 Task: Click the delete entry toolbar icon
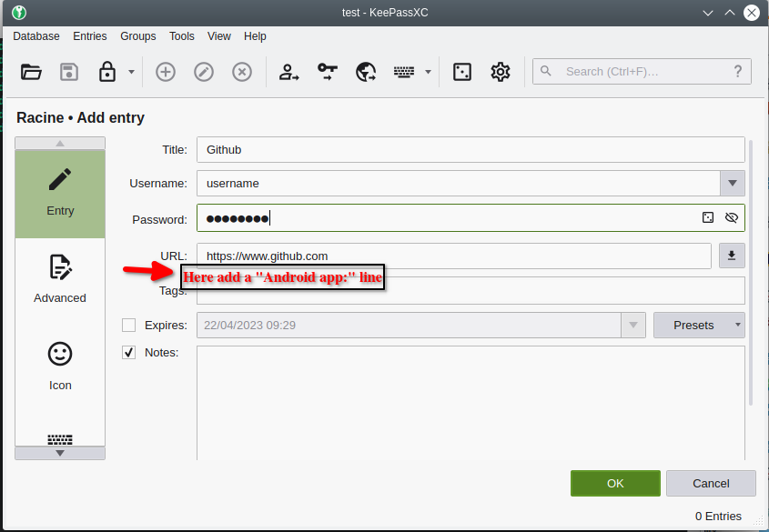241,71
